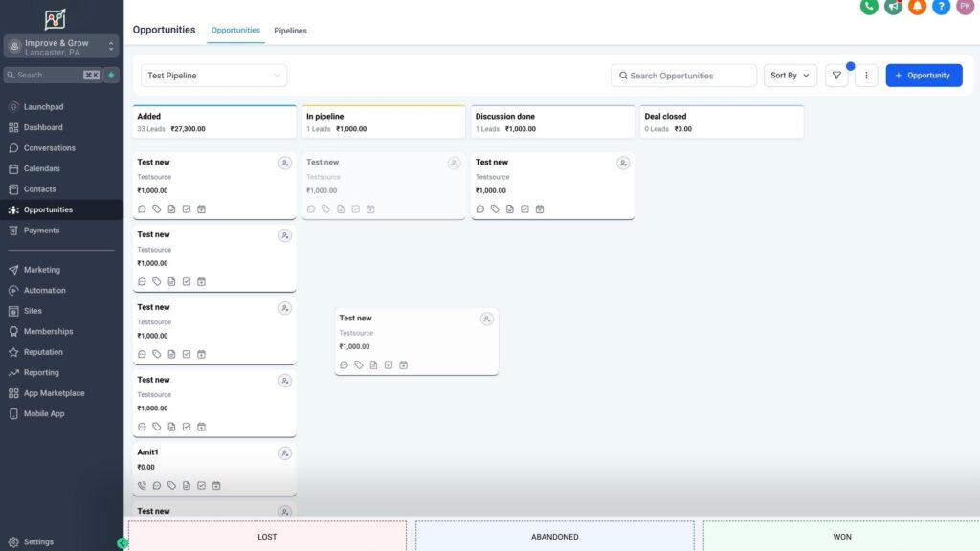The image size is (980, 551).
Task: Click the tasks icon on the Amit1 card
Action: [202, 486]
